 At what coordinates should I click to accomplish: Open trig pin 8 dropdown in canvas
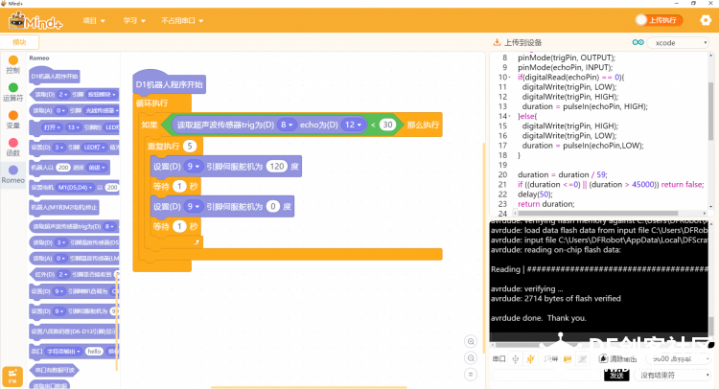tap(287, 125)
